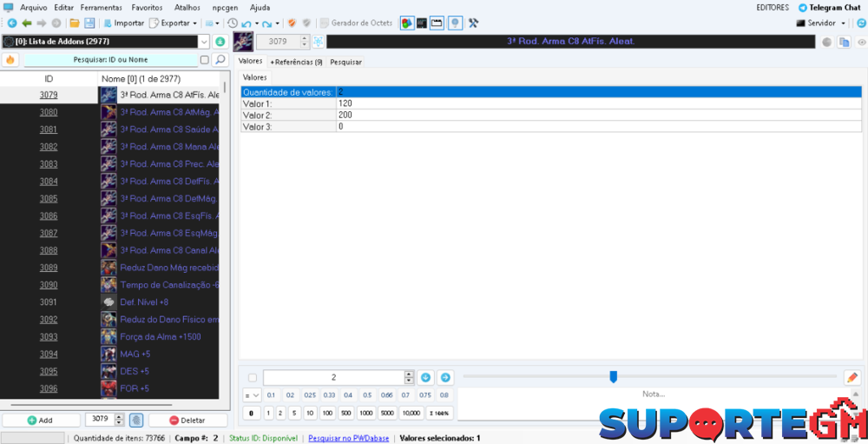Screen dimensions: 868x444
Task: Click the flame icon left of search field
Action: pyautogui.click(x=10, y=60)
